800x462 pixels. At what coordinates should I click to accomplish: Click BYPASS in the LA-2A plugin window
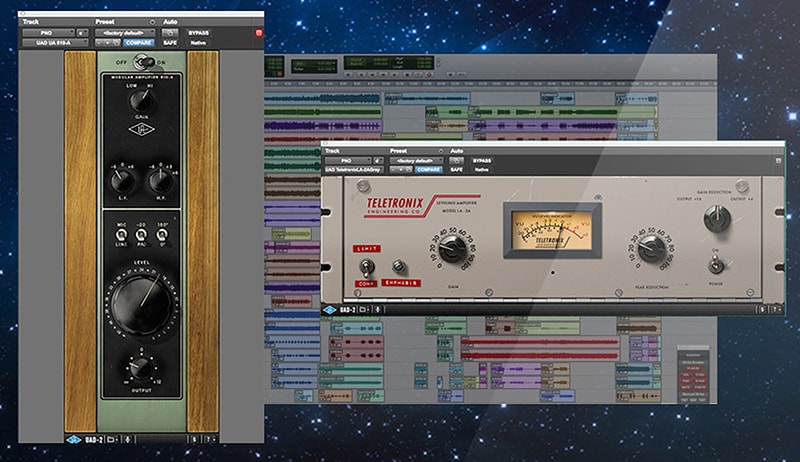click(x=482, y=160)
